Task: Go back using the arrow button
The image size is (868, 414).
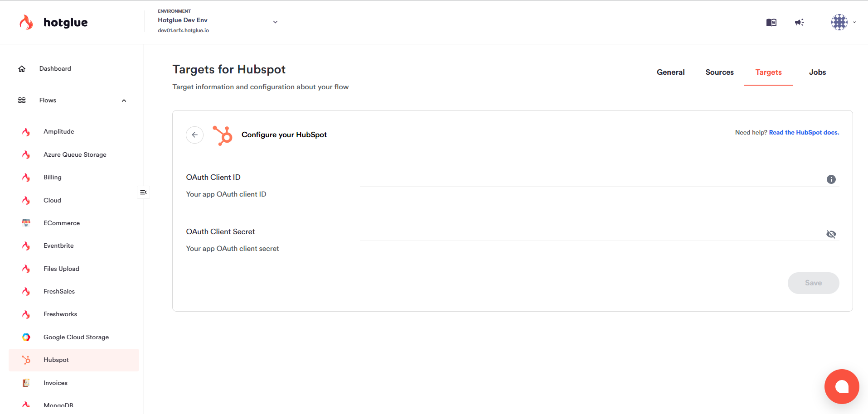Action: click(x=194, y=135)
